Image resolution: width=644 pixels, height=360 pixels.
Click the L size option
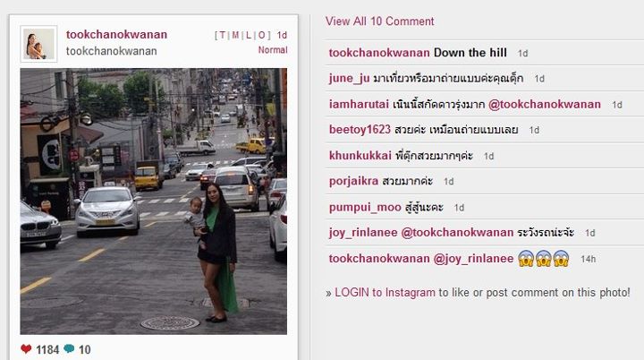(249, 36)
